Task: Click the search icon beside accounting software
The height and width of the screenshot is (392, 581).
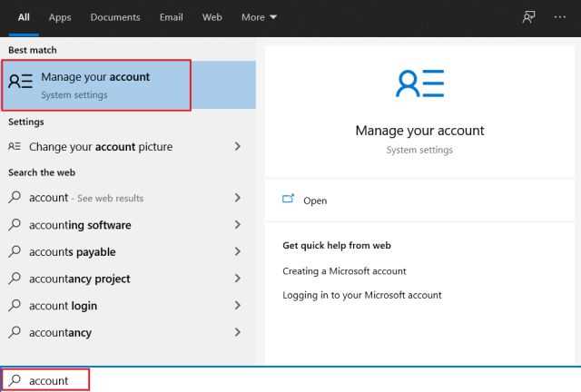Action: (x=15, y=224)
